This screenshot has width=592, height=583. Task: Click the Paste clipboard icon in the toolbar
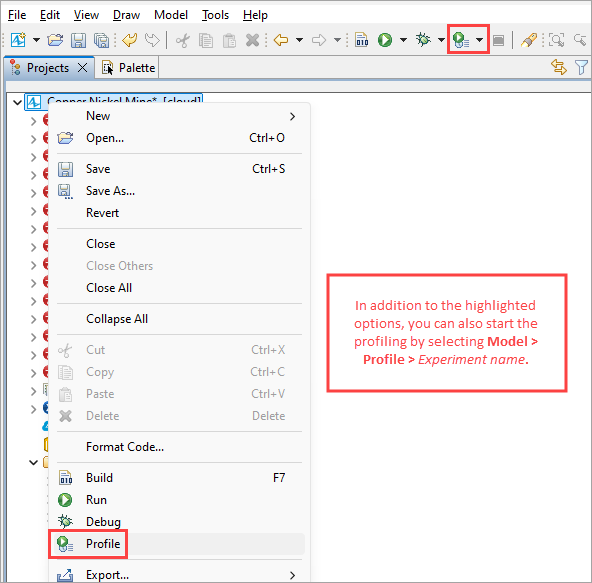coord(229,40)
